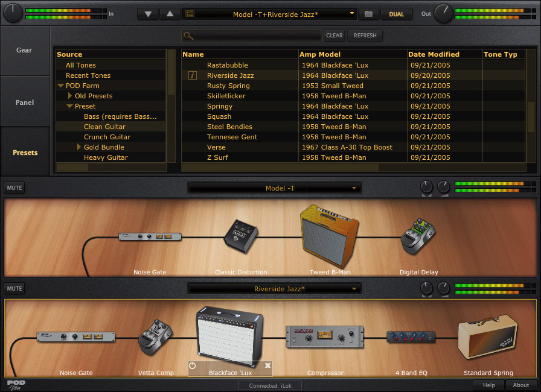Select Bass (requires Bass... folder

pyautogui.click(x=110, y=116)
